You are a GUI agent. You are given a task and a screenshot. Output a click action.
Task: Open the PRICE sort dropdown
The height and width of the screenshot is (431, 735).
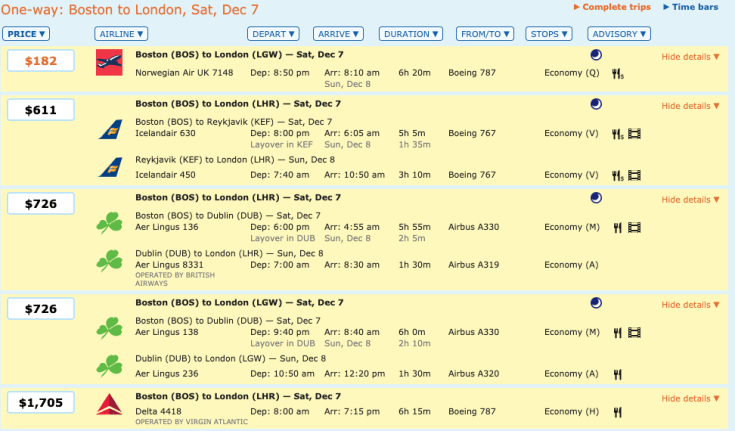coord(26,34)
